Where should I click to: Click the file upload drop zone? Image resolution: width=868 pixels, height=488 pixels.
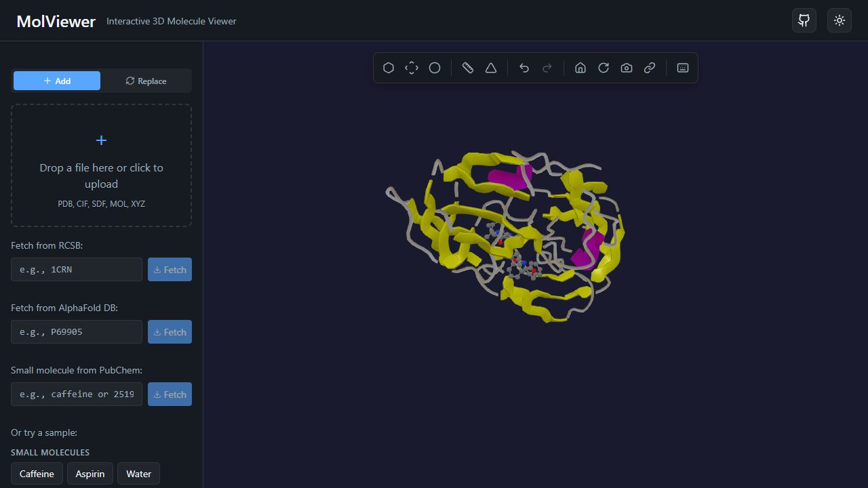click(101, 165)
